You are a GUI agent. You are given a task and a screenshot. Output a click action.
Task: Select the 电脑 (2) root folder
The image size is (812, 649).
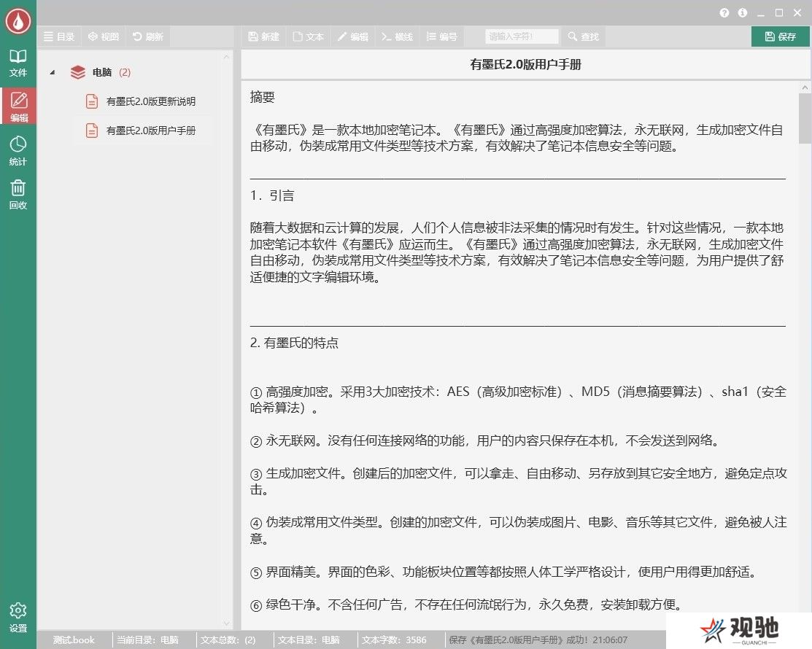[x=111, y=72]
